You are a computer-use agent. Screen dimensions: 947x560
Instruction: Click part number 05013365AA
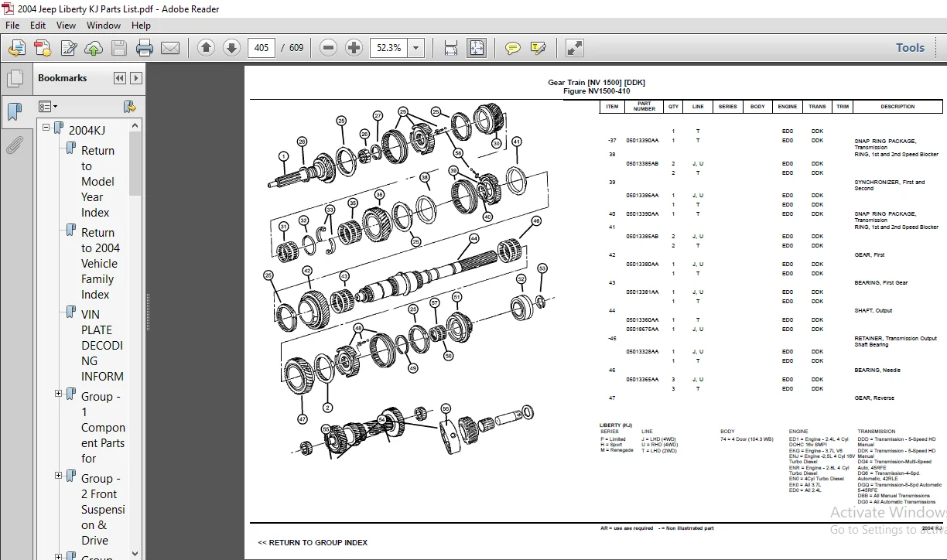tap(642, 380)
